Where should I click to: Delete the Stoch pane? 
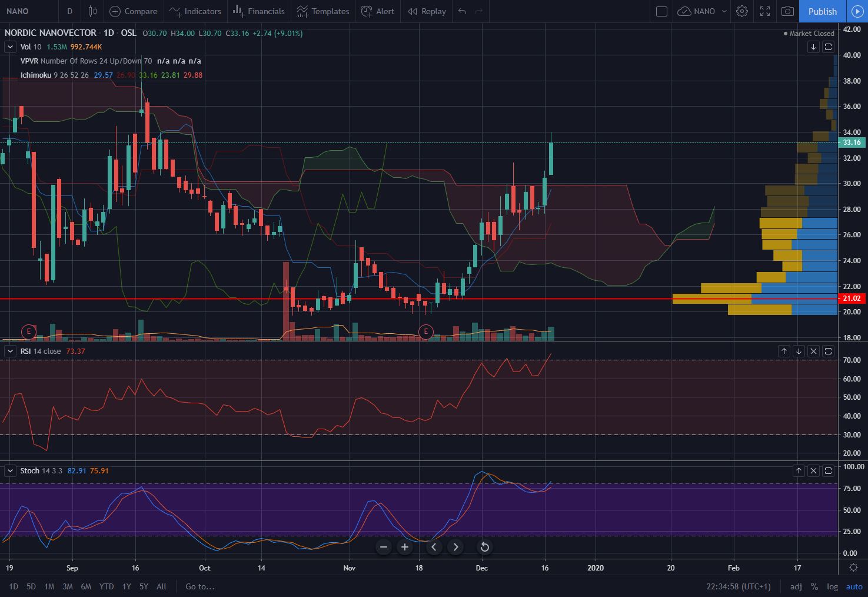(813, 470)
